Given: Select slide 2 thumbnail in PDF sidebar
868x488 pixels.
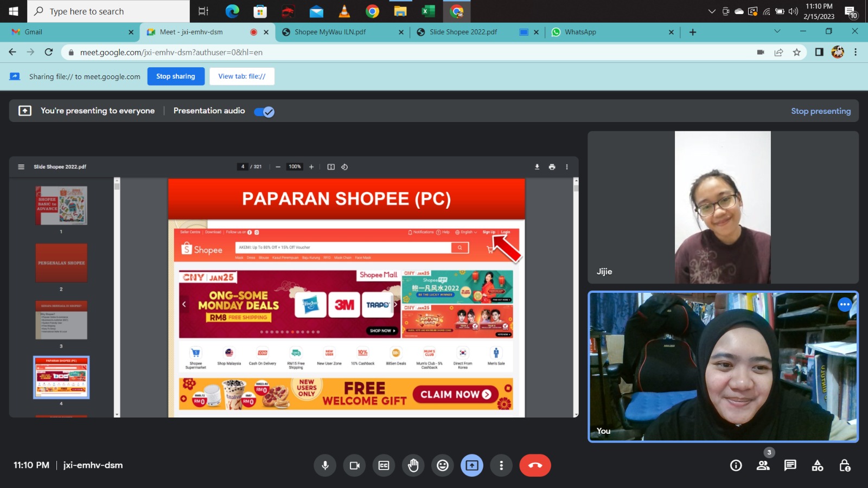Looking at the screenshot, I should (61, 263).
